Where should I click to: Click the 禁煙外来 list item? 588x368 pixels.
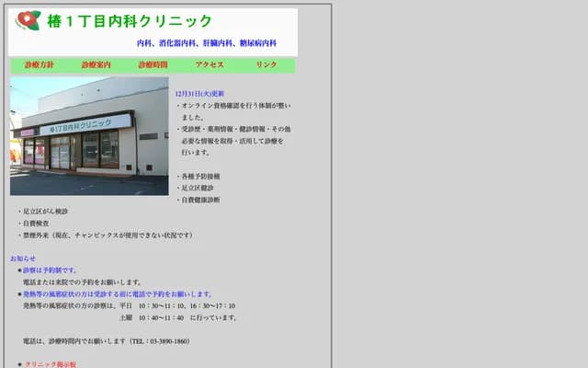coord(106,236)
